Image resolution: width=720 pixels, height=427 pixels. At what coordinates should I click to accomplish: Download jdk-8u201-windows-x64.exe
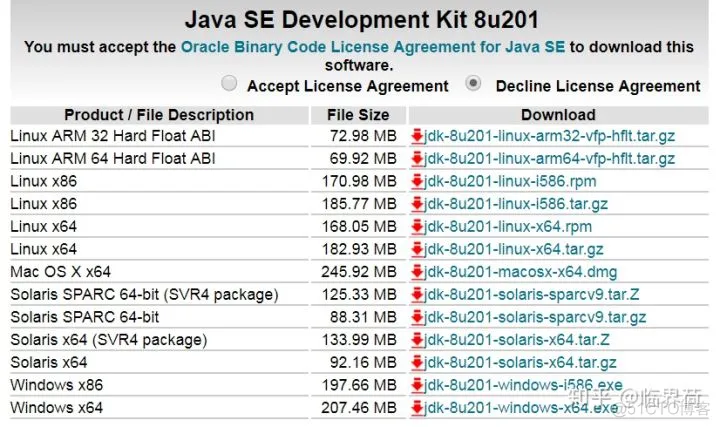pyautogui.click(x=521, y=408)
